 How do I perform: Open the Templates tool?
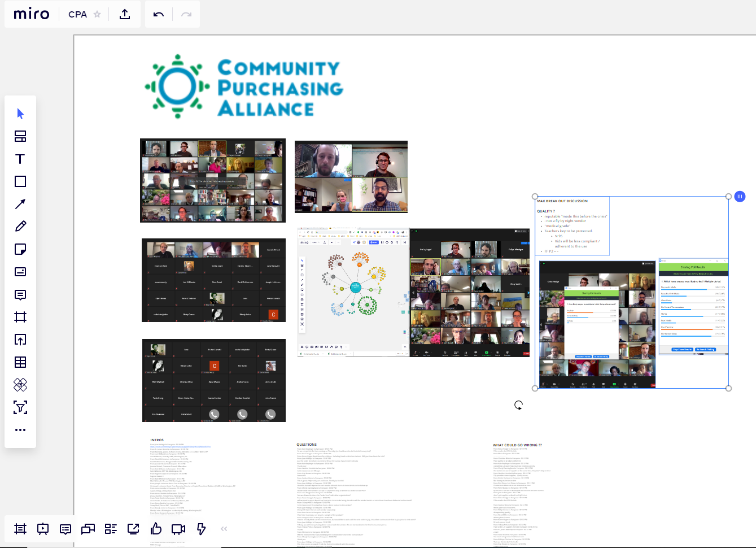pyautogui.click(x=20, y=136)
